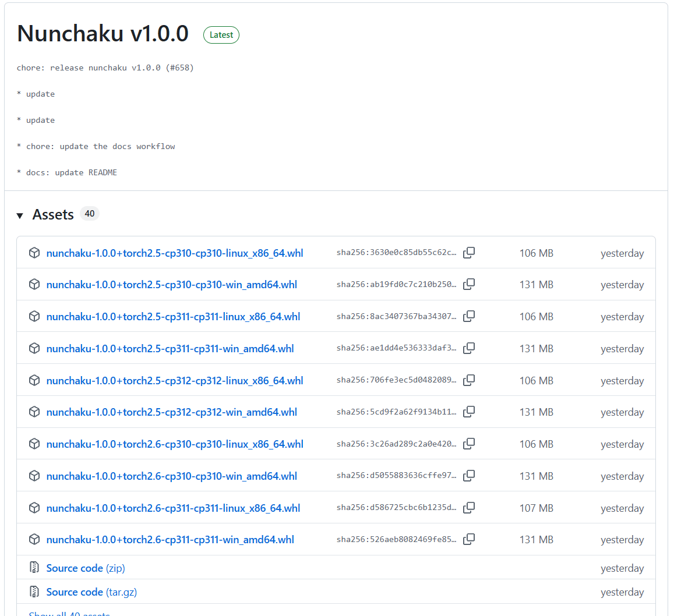Download nunchaku torch2.6-cp311 win_amd64 wheel
The height and width of the screenshot is (616, 674).
(x=170, y=540)
